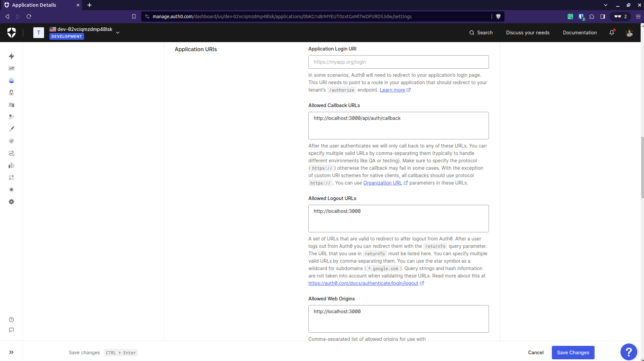Select the Branding paintbrush icon
Image resolution: width=644 pixels, height=361 pixels.
click(11, 128)
